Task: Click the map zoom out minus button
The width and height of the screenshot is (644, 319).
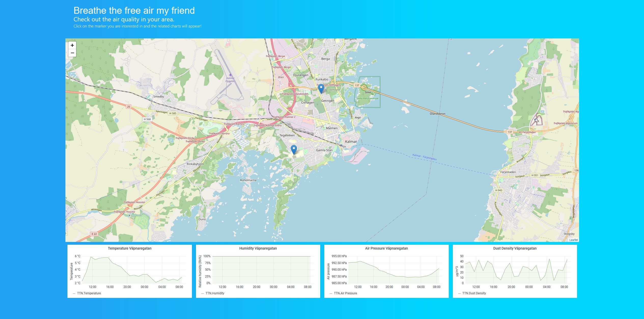Action: (x=72, y=53)
